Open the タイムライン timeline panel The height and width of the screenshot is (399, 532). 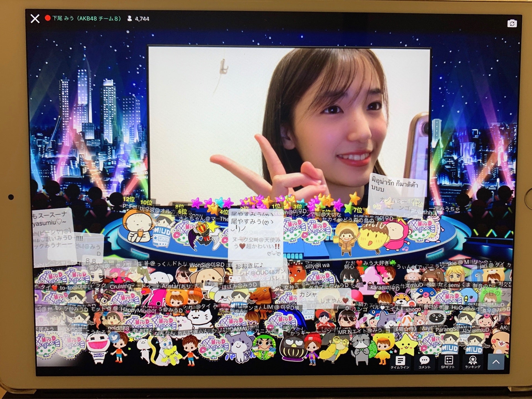coord(400,362)
